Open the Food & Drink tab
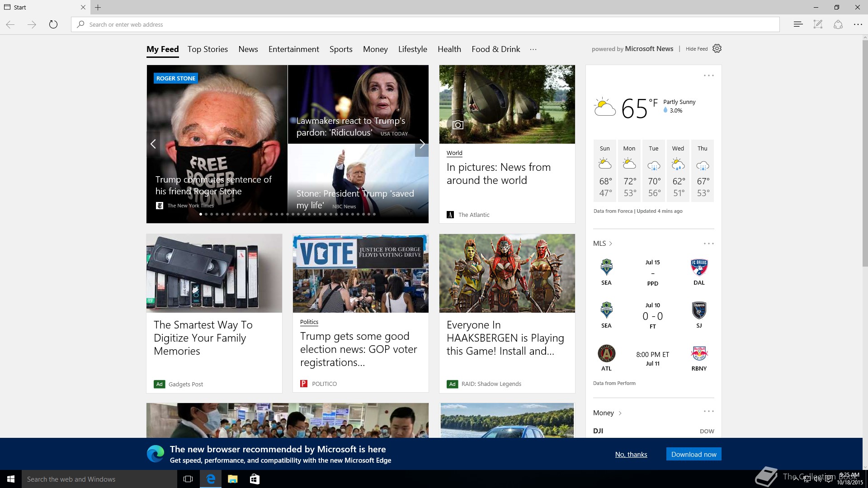Image resolution: width=868 pixels, height=488 pixels. coord(496,49)
